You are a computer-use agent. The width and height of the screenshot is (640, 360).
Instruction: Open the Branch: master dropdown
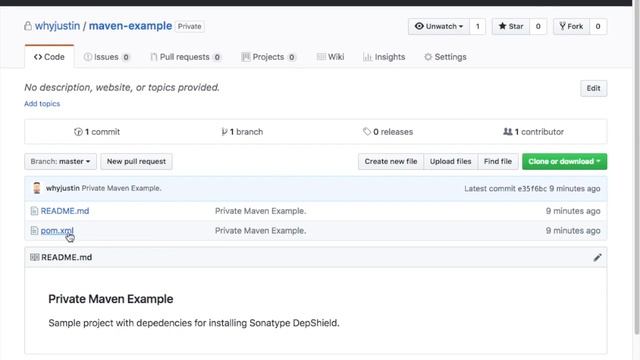pos(60,161)
